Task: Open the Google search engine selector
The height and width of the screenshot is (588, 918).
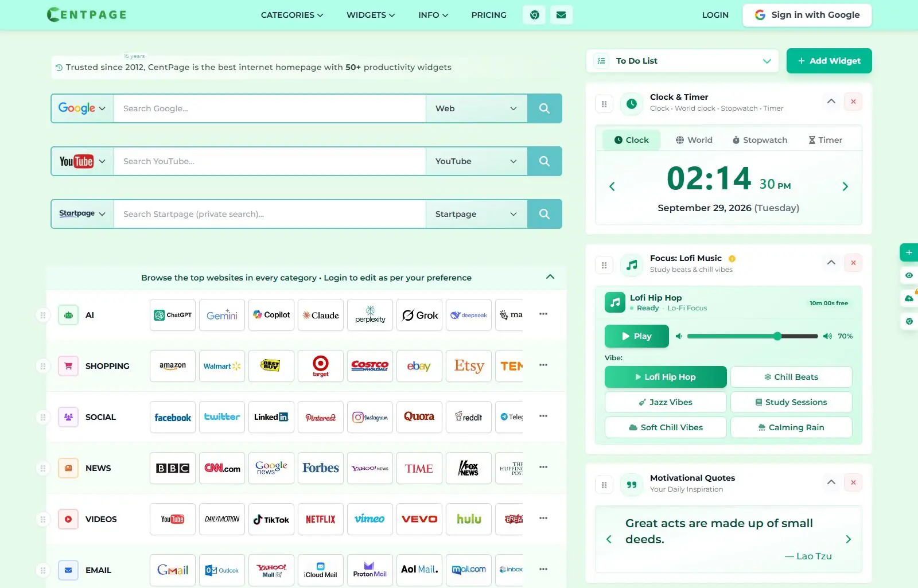Action: point(82,108)
